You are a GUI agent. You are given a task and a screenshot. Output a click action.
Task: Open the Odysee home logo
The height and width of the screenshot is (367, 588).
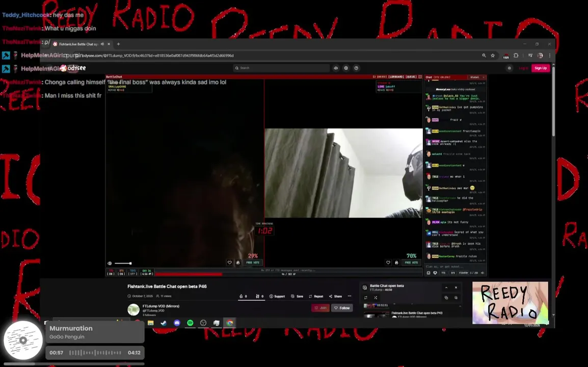73,68
